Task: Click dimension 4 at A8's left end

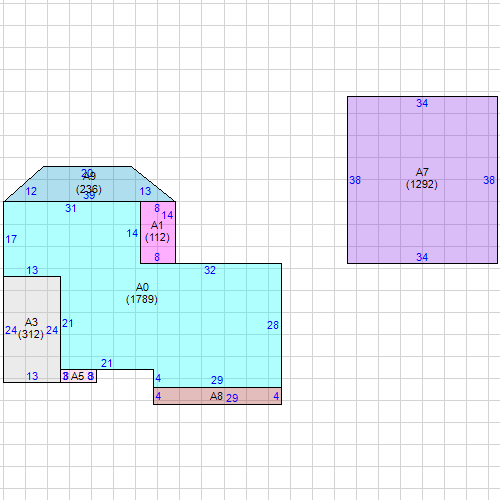Action: coord(158,396)
